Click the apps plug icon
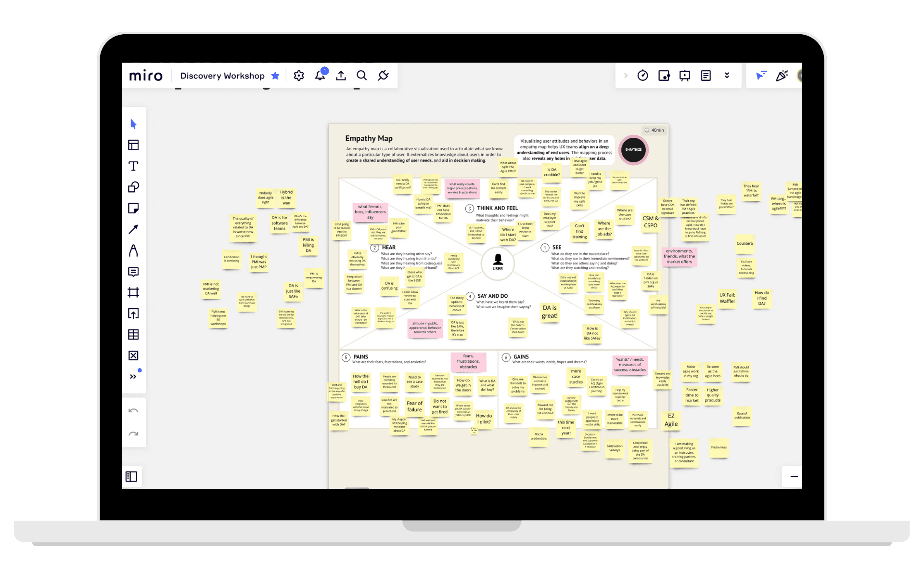924x578 pixels. click(383, 76)
